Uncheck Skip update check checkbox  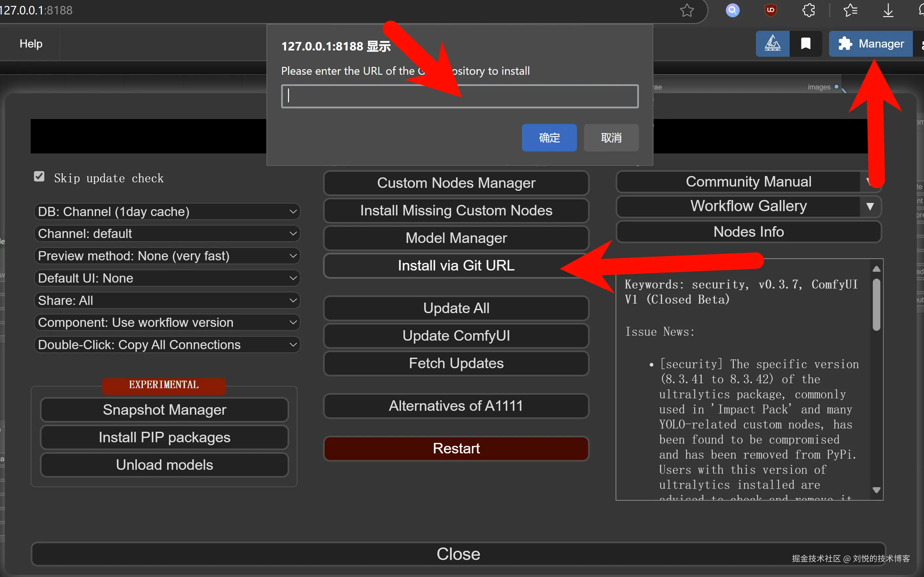(x=39, y=177)
